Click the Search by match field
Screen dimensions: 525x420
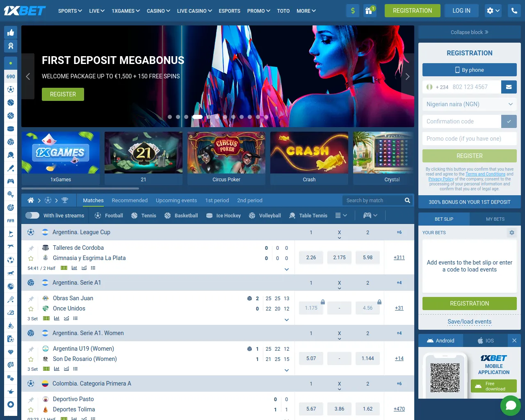point(373,201)
